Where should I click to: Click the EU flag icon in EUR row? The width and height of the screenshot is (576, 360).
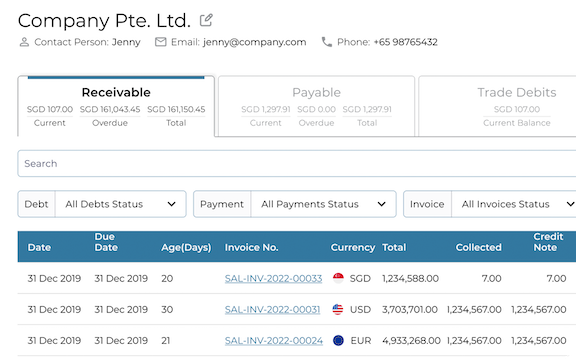point(338,341)
